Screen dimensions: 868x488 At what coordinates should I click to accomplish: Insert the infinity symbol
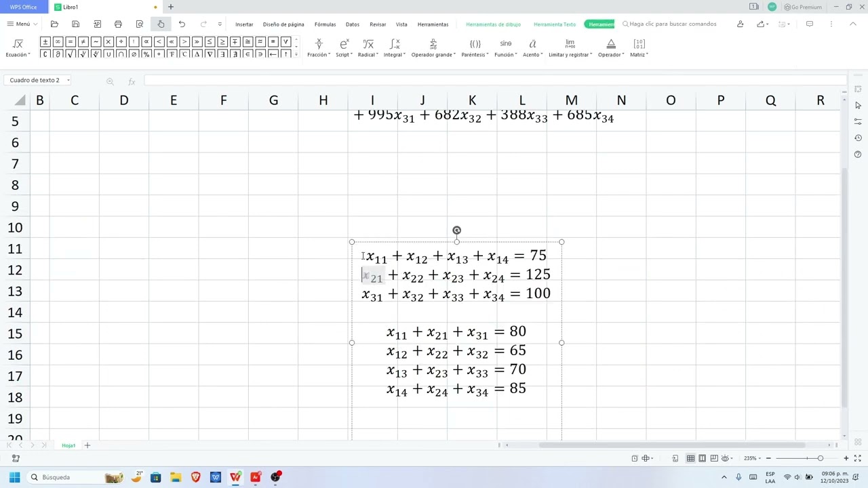pyautogui.click(x=58, y=41)
